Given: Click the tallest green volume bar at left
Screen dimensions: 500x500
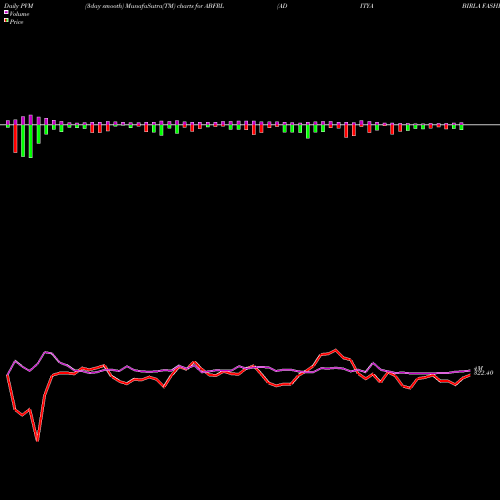Looking at the screenshot, I should pyautogui.click(x=31, y=141).
